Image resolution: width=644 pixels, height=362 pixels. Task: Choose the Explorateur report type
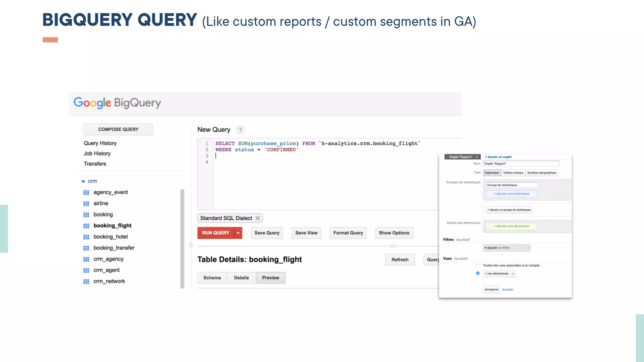[492, 173]
